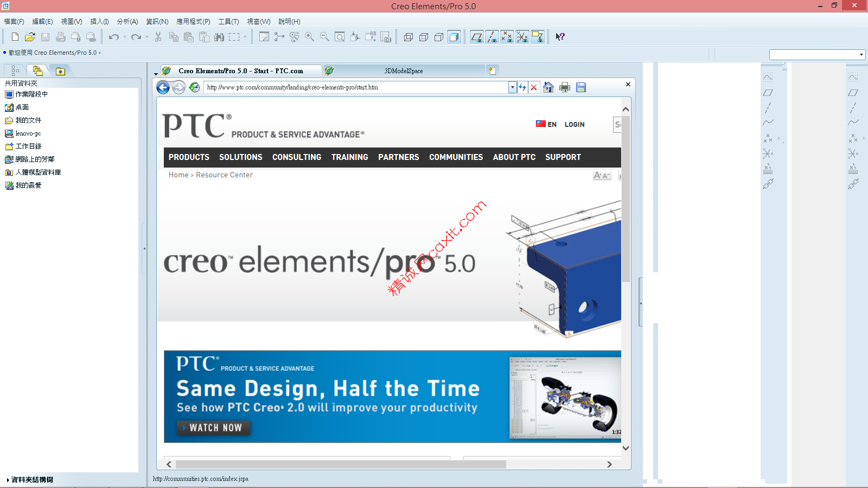Switch to no hidden display style

439,37
